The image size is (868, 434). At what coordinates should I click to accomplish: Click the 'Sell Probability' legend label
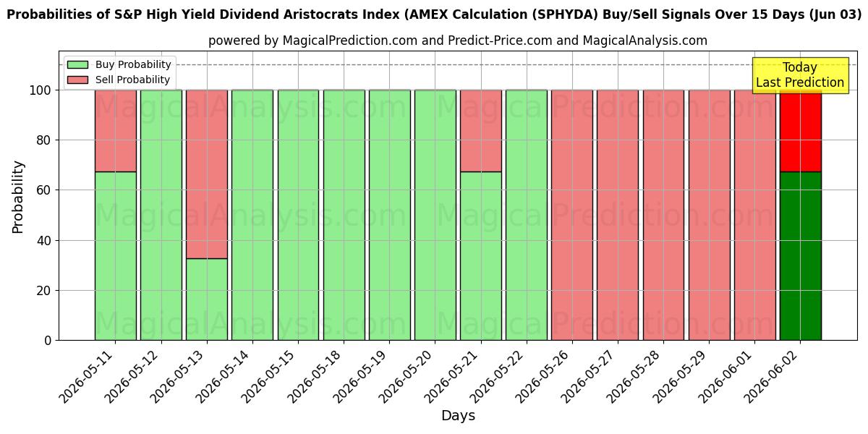pos(132,80)
